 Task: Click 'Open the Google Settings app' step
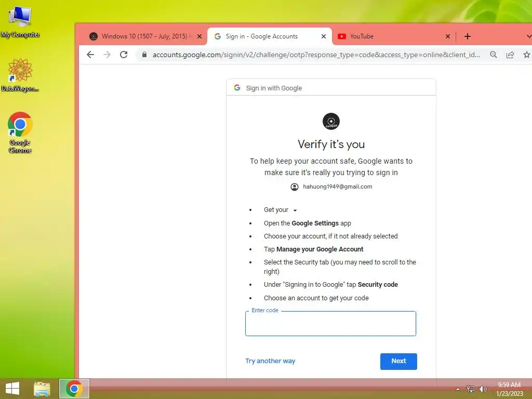(x=308, y=223)
